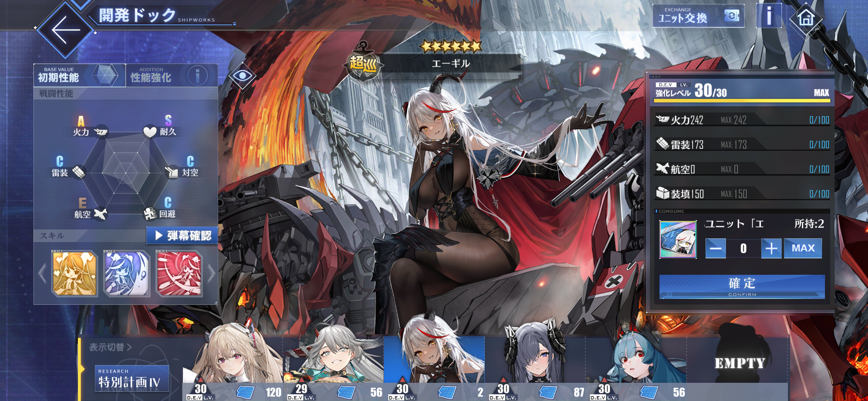
Task: Decrease unit count with minus button
Action: 715,248
